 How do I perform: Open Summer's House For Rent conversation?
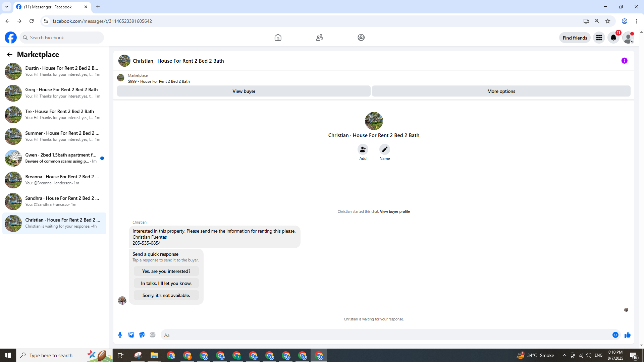point(54,136)
